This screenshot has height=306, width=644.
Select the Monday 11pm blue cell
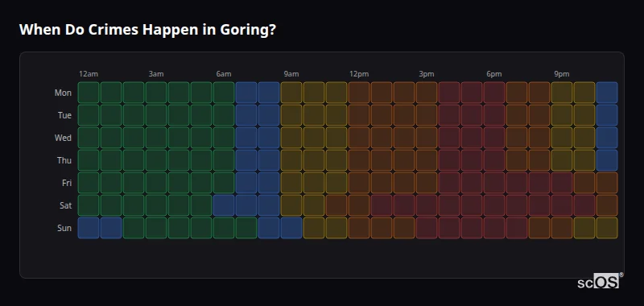click(x=607, y=93)
